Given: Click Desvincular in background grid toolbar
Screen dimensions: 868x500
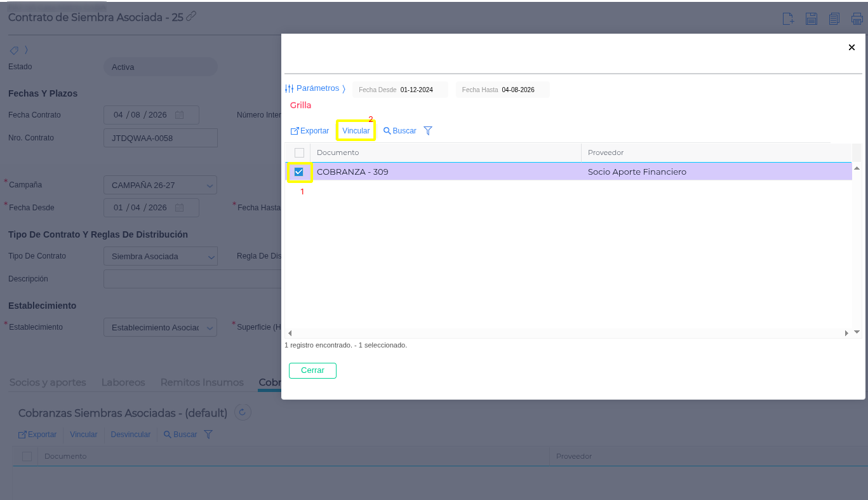Looking at the screenshot, I should click(x=131, y=435).
